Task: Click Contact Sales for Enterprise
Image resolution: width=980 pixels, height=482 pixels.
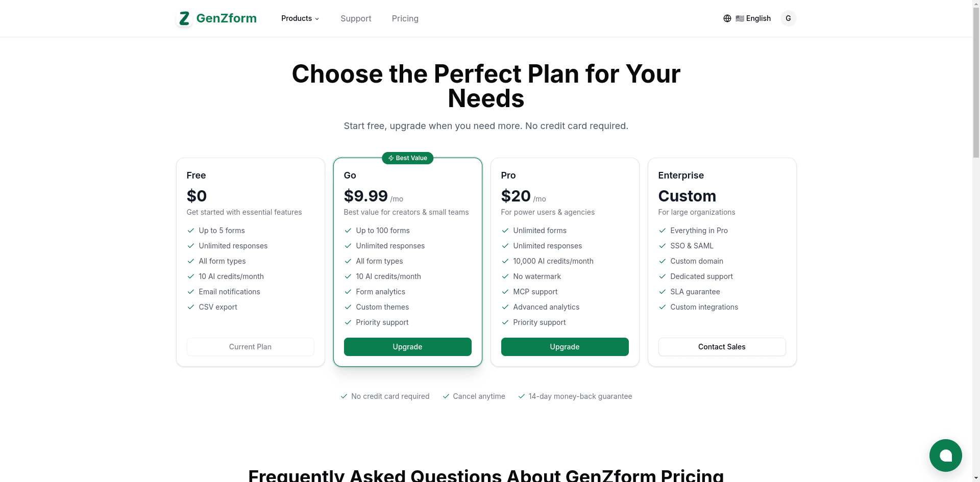Action: click(722, 347)
